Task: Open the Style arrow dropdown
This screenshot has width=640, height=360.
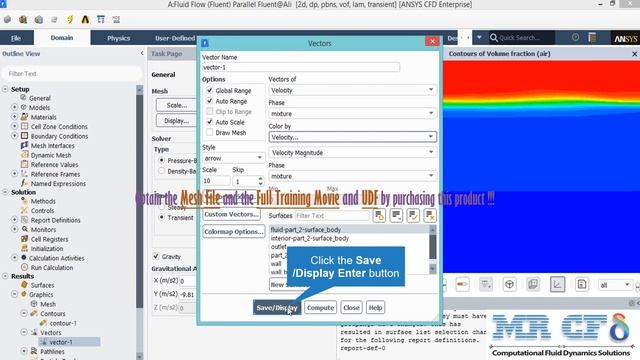Action: coord(233,158)
